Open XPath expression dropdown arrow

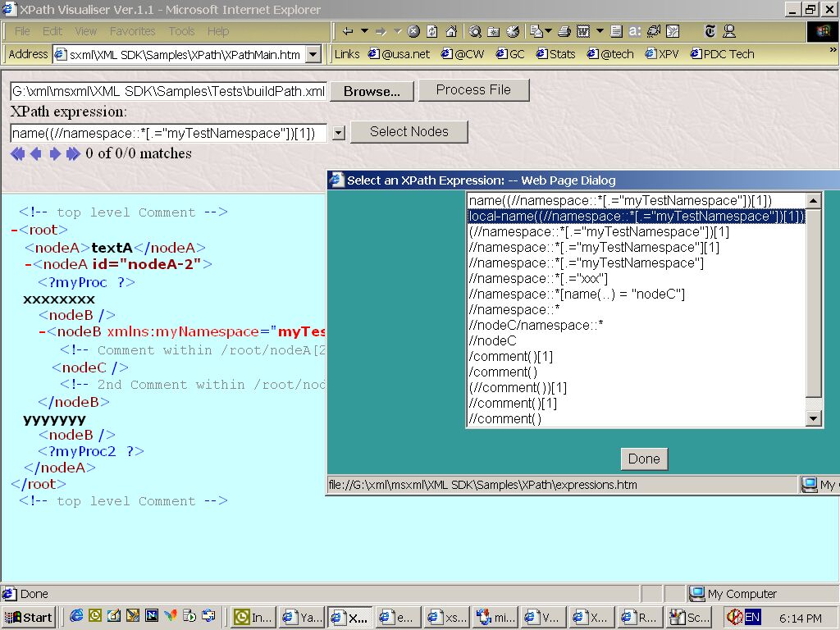(339, 133)
